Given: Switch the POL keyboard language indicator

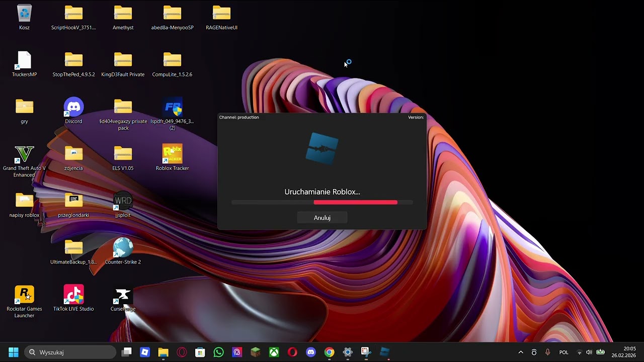Looking at the screenshot, I should 564,352.
